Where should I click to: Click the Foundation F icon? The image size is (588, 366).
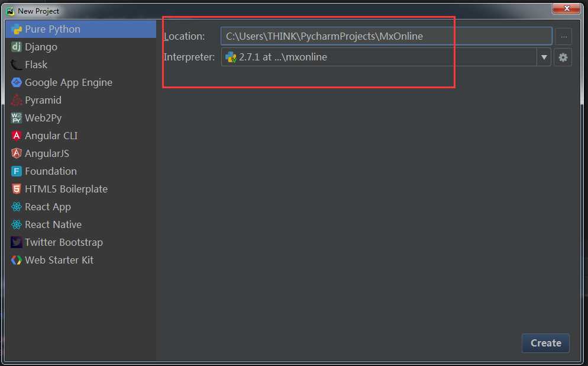[17, 171]
